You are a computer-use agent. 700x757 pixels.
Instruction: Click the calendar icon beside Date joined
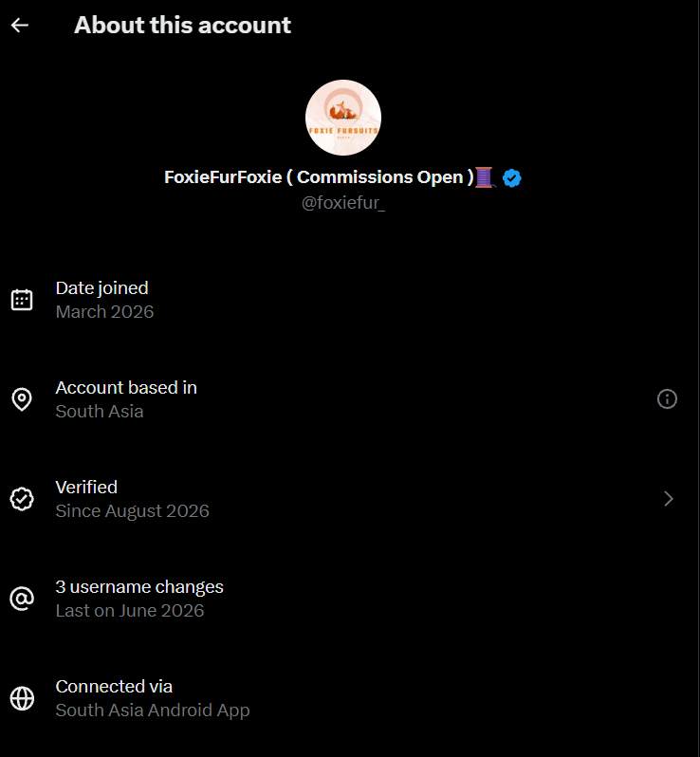[x=22, y=300]
